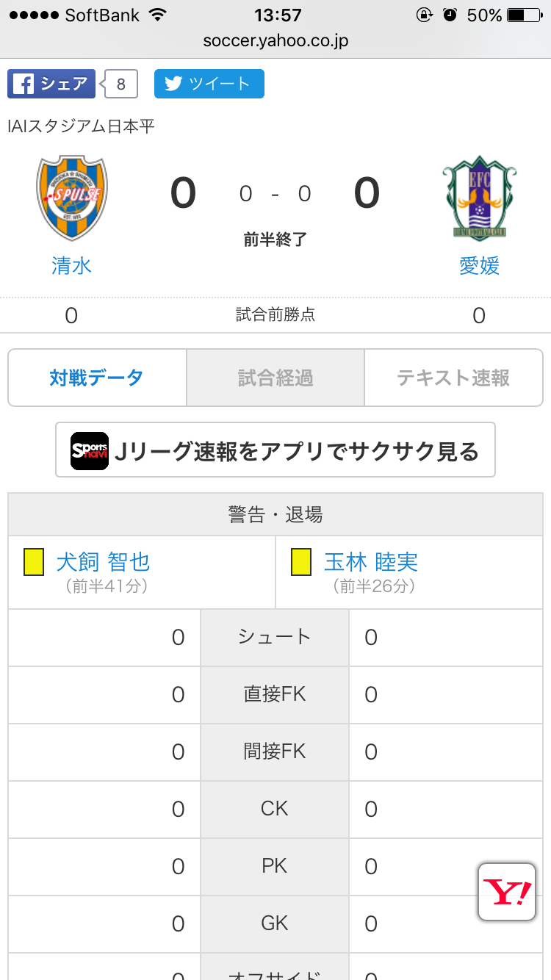Screen dimensions: 551x980
Task: Tap the yellow card beside 玉林 睦実
Action: click(301, 563)
